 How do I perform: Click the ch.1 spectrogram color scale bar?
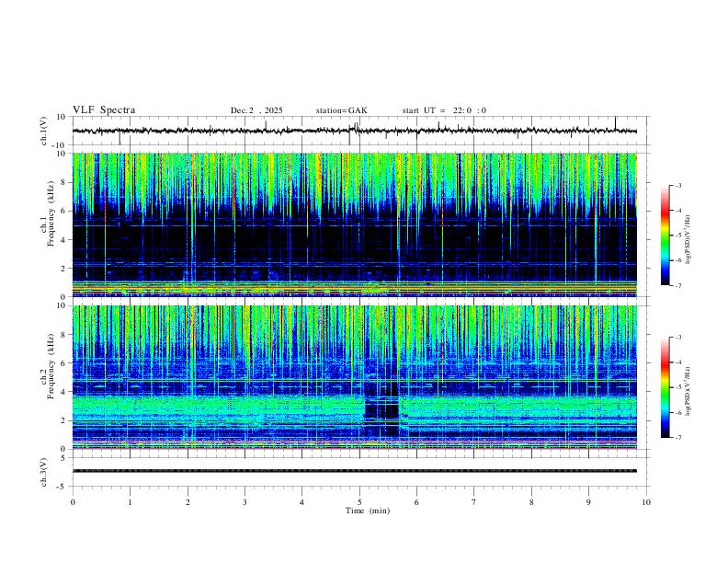pyautogui.click(x=665, y=236)
